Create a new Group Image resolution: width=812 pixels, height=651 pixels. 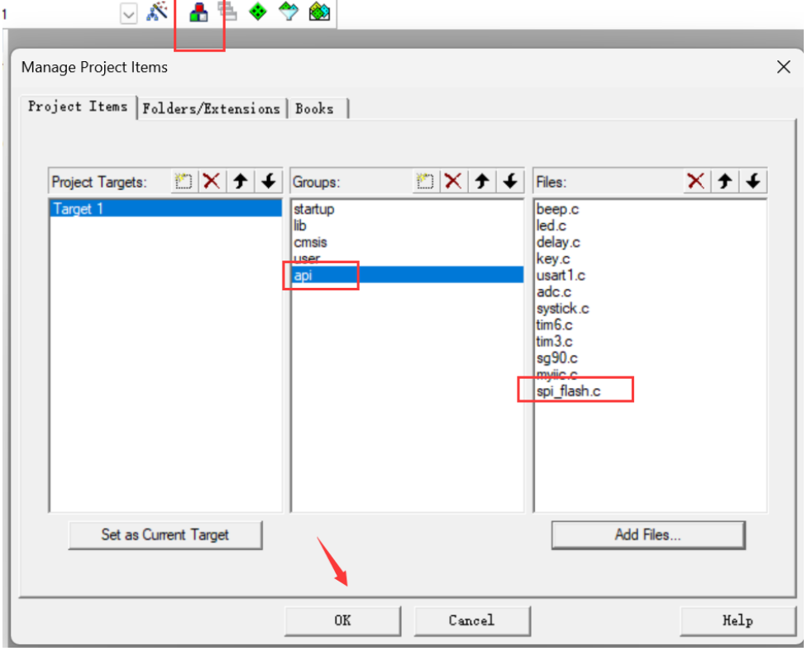425,182
